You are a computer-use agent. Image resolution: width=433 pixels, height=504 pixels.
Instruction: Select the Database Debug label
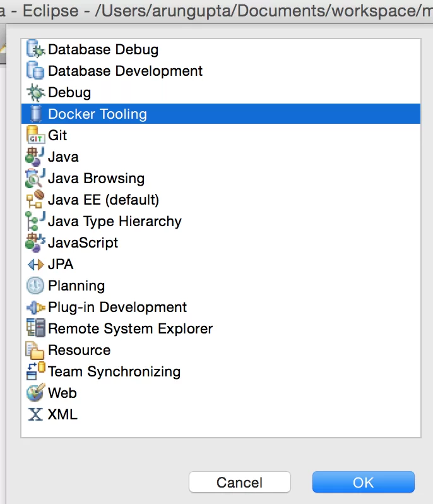coord(103,49)
